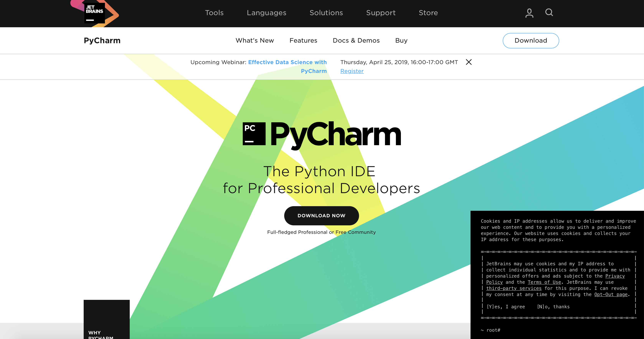Open the What's New tab
This screenshot has height=339, width=644.
(x=255, y=41)
